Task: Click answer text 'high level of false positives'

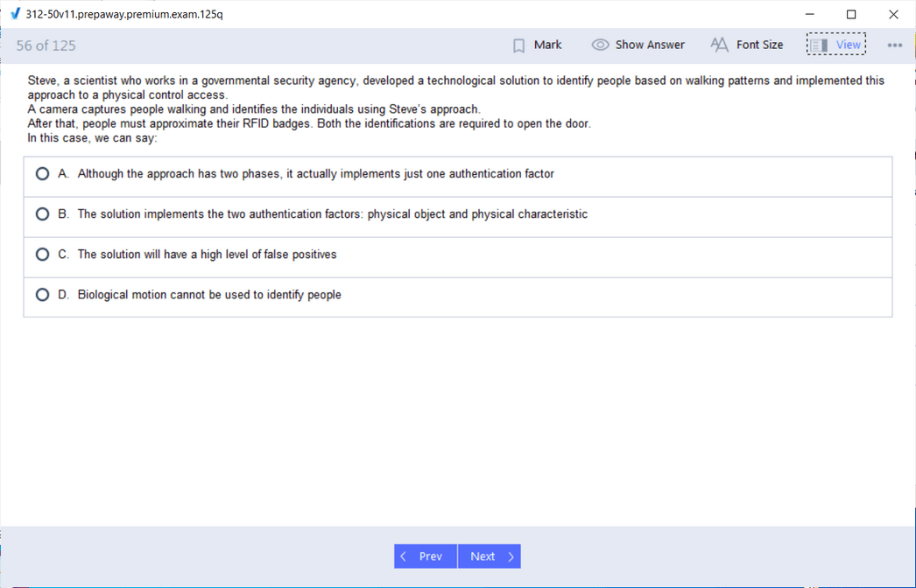Action: tap(207, 254)
